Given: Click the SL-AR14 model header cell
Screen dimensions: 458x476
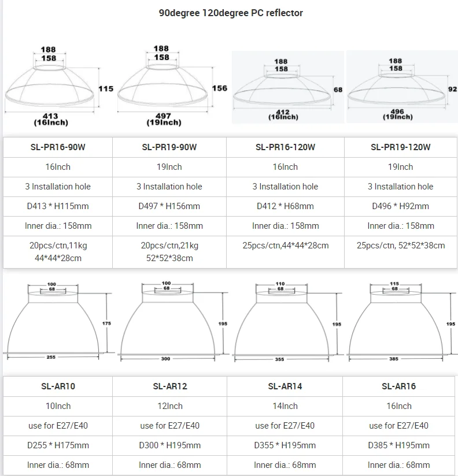Looking at the screenshot, I should coord(285,386).
